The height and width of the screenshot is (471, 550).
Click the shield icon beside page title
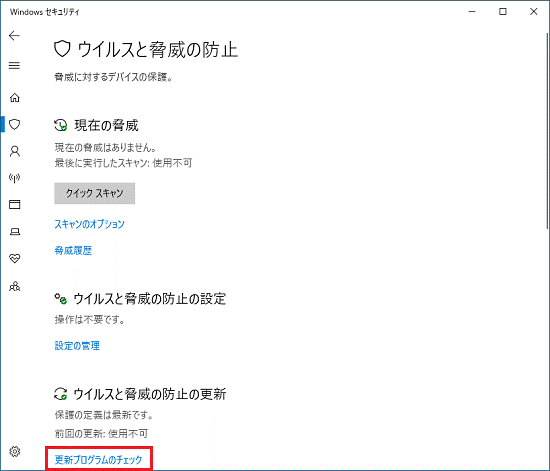click(62, 49)
